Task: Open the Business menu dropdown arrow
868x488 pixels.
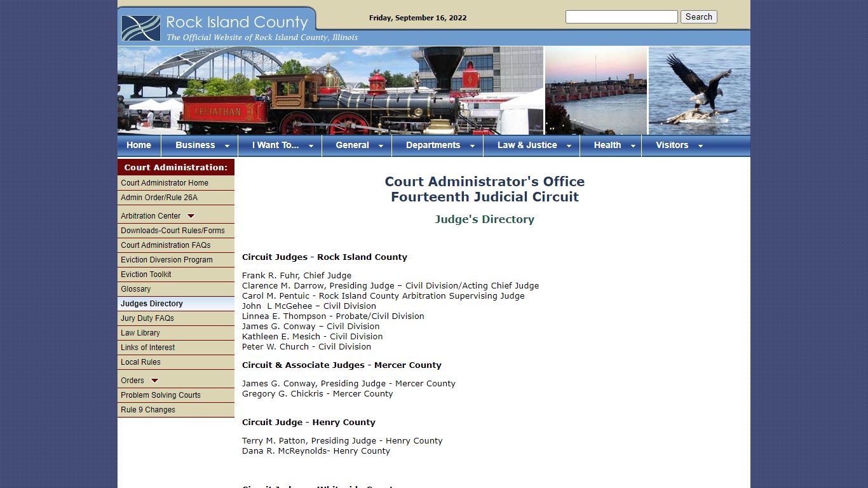Action: [x=227, y=146]
